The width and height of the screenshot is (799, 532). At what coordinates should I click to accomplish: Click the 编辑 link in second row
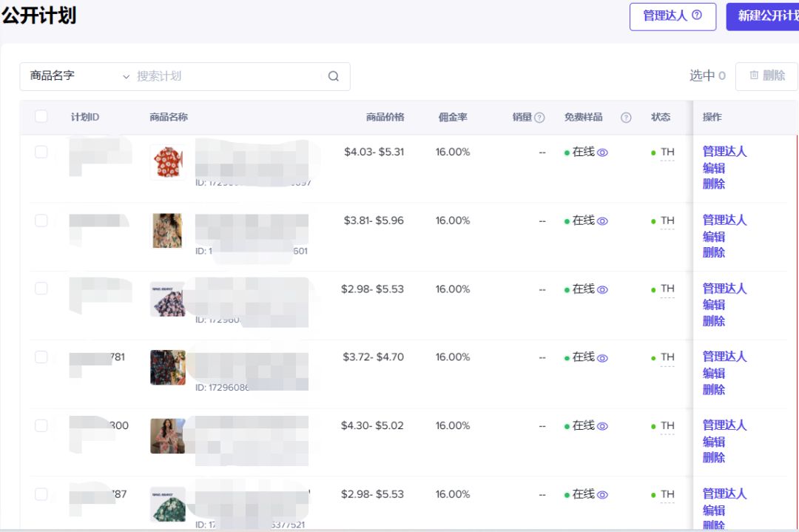coord(712,236)
